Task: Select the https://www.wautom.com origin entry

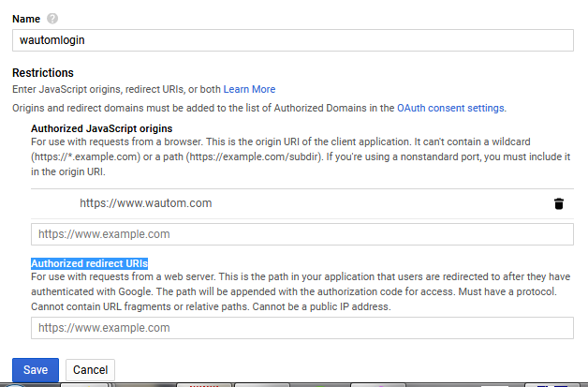Action: tap(145, 202)
